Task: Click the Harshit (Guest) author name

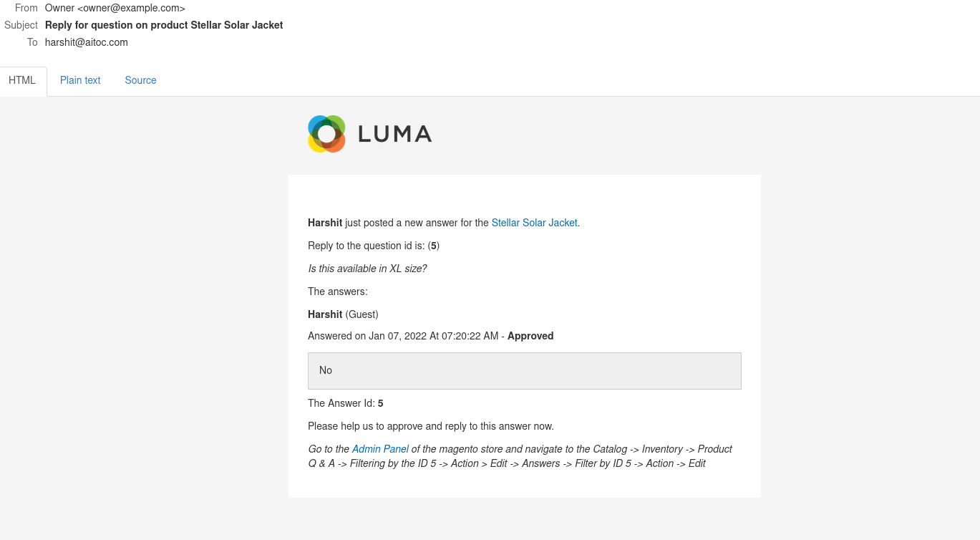Action: (343, 314)
